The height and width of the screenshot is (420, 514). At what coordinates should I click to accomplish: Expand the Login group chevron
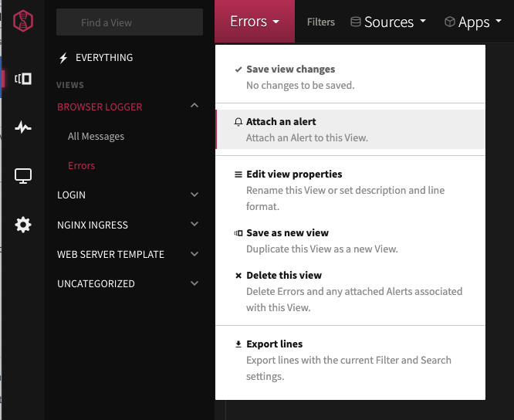click(x=194, y=195)
